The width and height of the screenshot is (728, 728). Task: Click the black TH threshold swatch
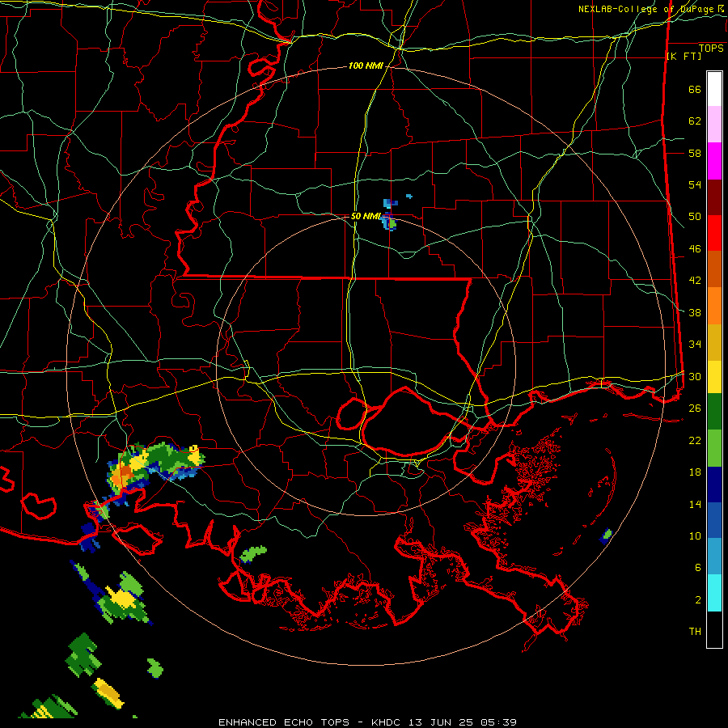(x=714, y=629)
